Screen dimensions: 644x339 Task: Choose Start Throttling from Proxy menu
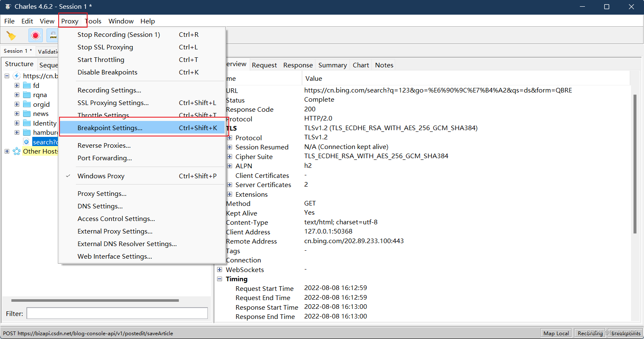pyautogui.click(x=142, y=60)
